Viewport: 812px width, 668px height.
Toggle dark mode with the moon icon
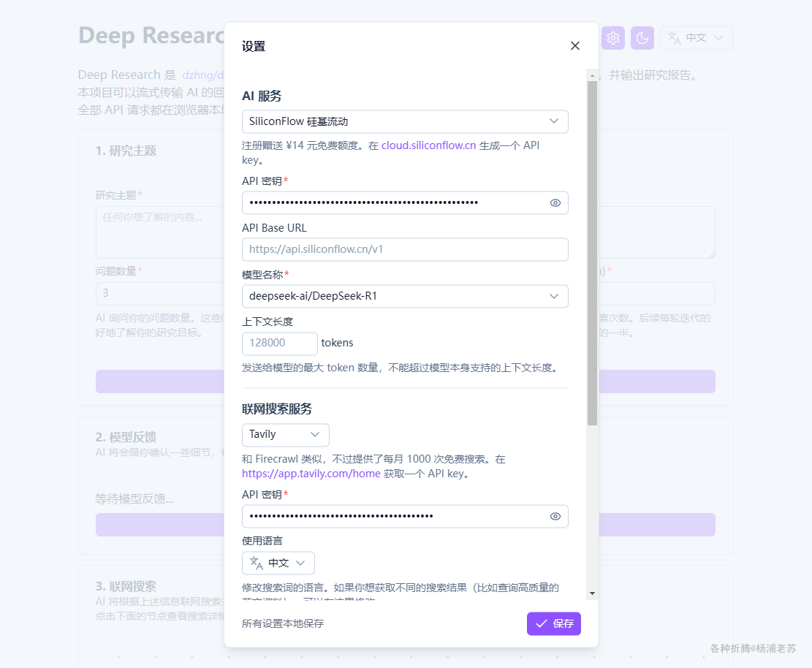click(x=642, y=38)
